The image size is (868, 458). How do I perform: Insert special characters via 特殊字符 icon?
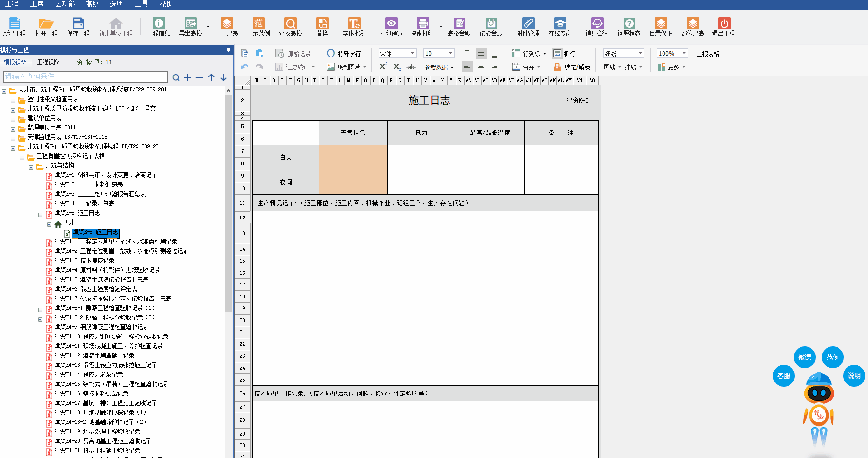pos(331,54)
